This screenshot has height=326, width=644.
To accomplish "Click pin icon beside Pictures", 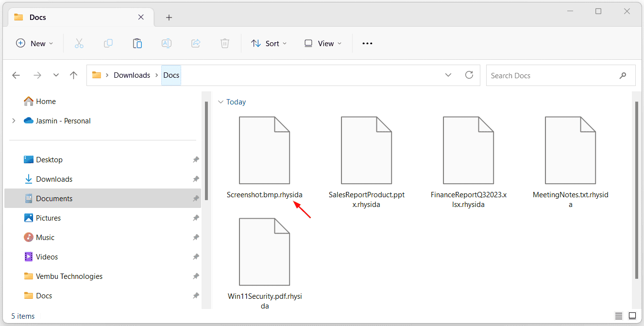I will pos(196,218).
